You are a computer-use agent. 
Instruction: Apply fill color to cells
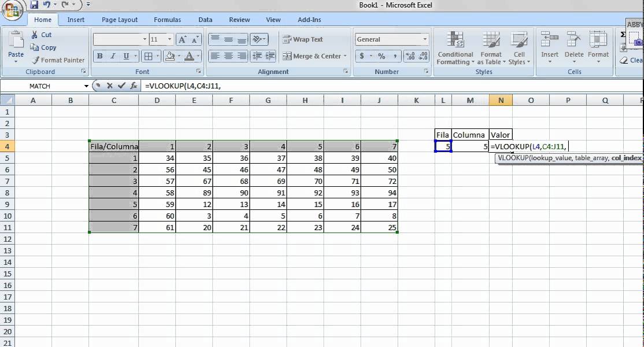click(x=169, y=56)
